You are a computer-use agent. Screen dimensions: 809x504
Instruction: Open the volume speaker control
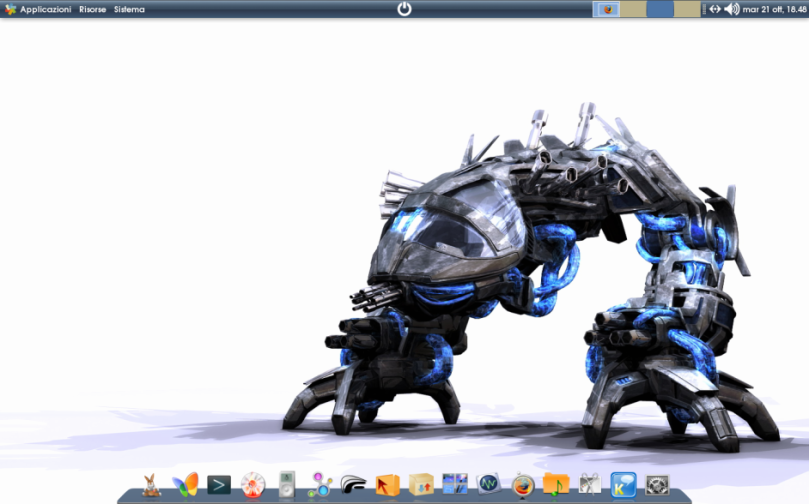pos(732,9)
